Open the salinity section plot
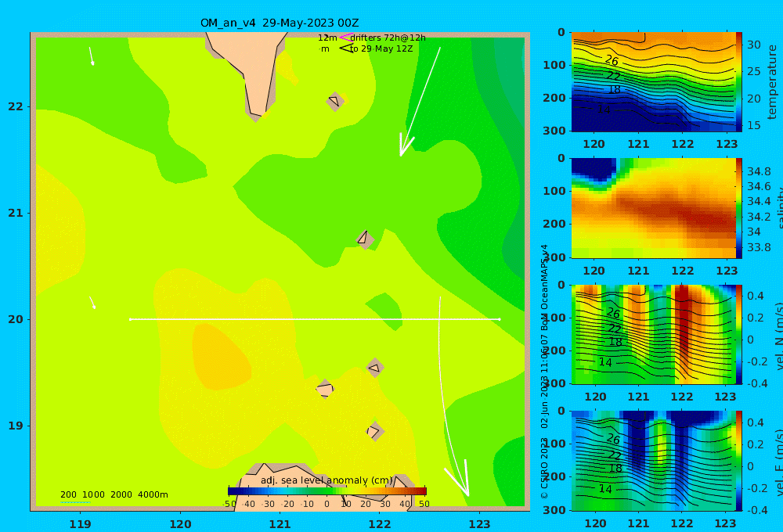Image resolution: width=783 pixels, height=532 pixels. click(x=654, y=208)
